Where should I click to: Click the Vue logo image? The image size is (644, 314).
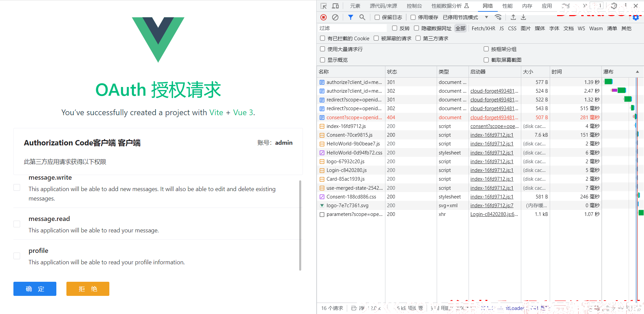pos(158,40)
